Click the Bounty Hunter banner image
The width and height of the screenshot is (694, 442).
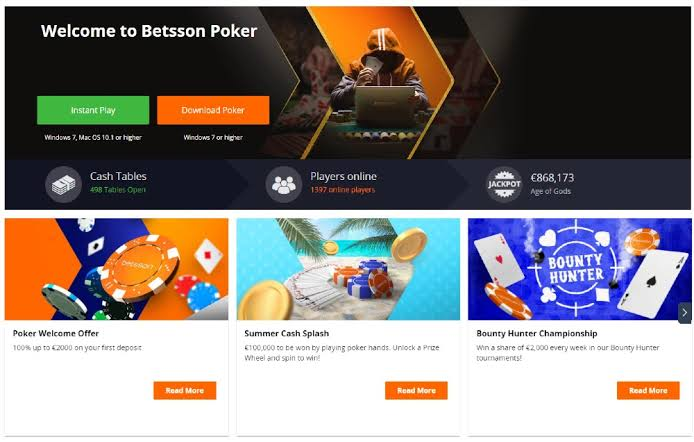pyautogui.click(x=579, y=269)
